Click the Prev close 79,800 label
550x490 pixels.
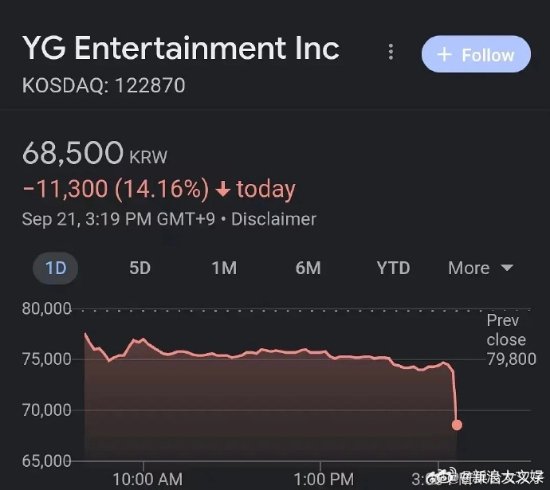point(511,340)
